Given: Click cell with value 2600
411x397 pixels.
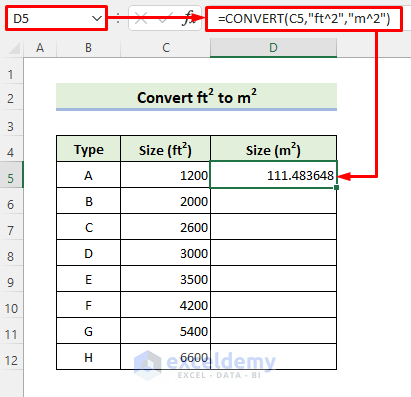Looking at the screenshot, I should pos(165,227).
